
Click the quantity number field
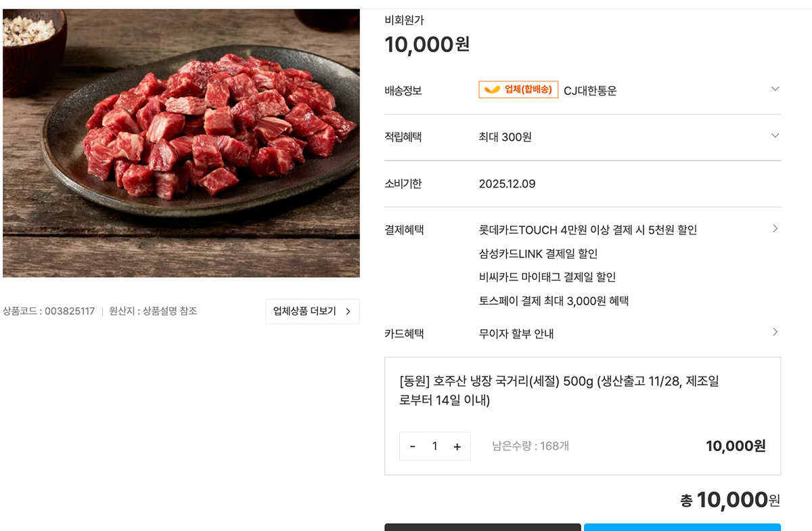[x=434, y=446]
